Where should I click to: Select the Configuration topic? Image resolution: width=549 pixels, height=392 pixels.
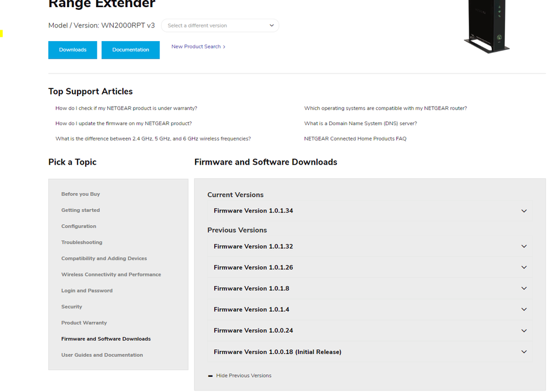click(x=79, y=226)
